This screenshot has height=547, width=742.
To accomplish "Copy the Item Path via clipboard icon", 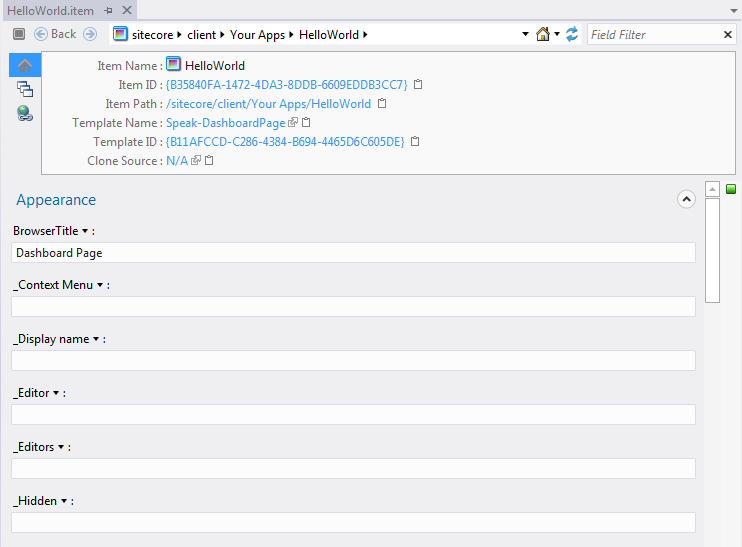I will (x=382, y=104).
